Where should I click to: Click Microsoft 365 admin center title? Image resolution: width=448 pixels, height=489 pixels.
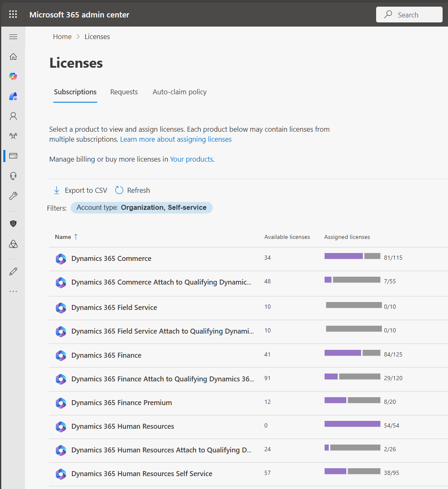pos(79,15)
